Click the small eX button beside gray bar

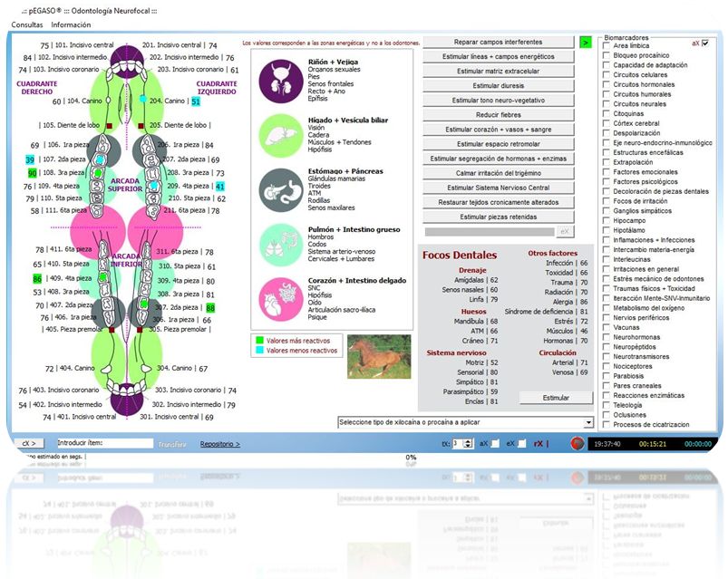[x=565, y=231]
